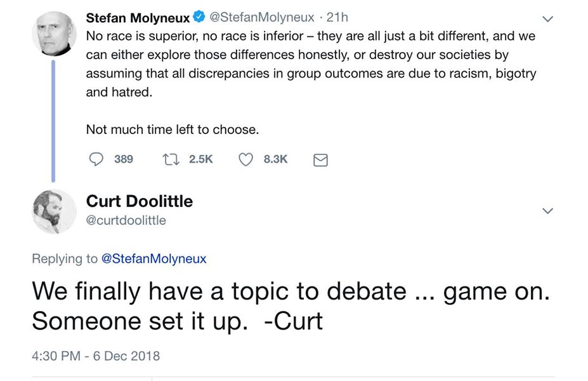This screenshot has width=588, height=381.
Task: Click the reply speech bubble icon
Action: coord(96,159)
